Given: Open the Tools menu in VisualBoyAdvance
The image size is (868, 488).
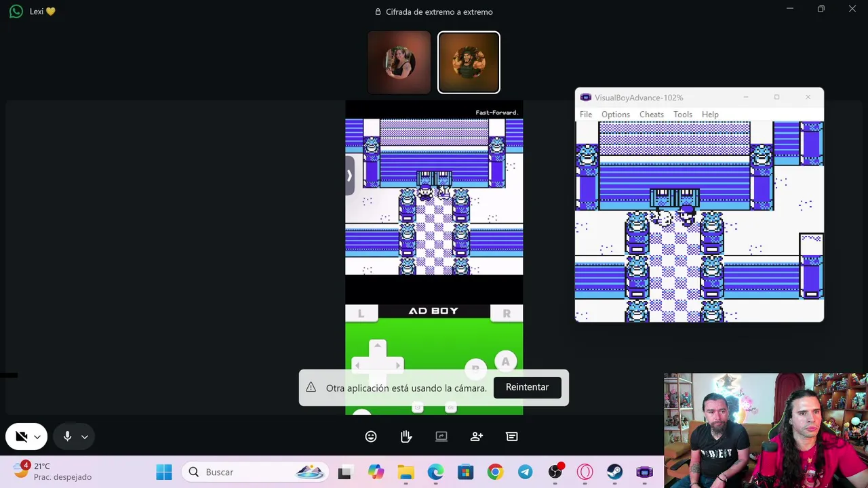Looking at the screenshot, I should click(683, 115).
